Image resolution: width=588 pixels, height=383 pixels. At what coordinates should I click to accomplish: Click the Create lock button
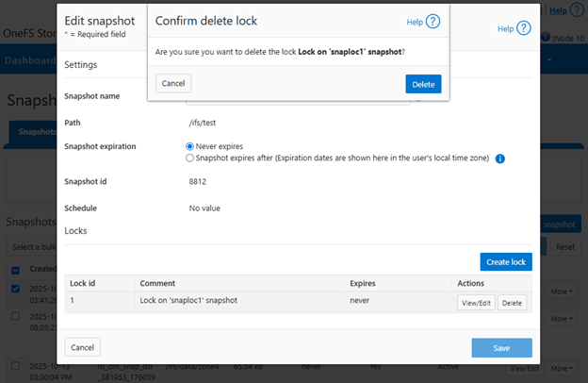click(x=505, y=261)
